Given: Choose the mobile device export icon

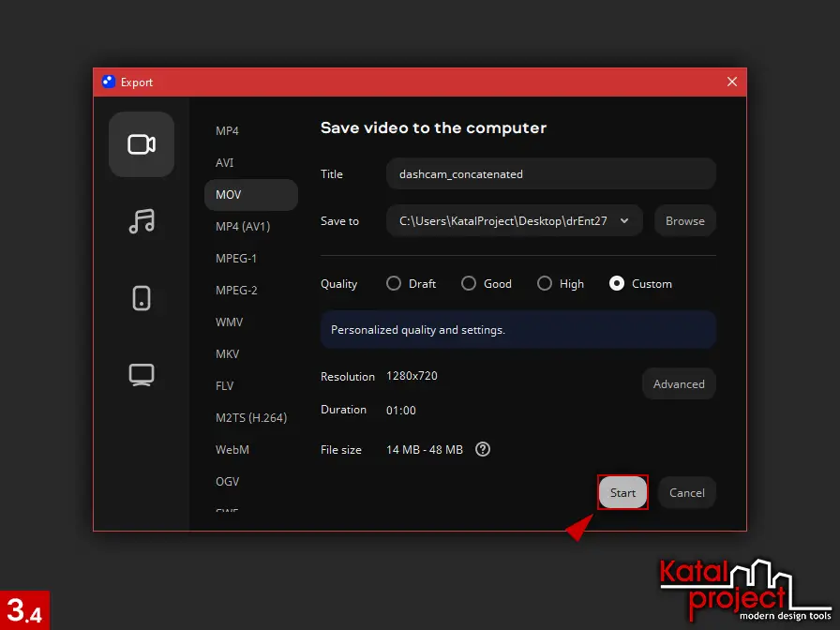Looking at the screenshot, I should [x=142, y=298].
